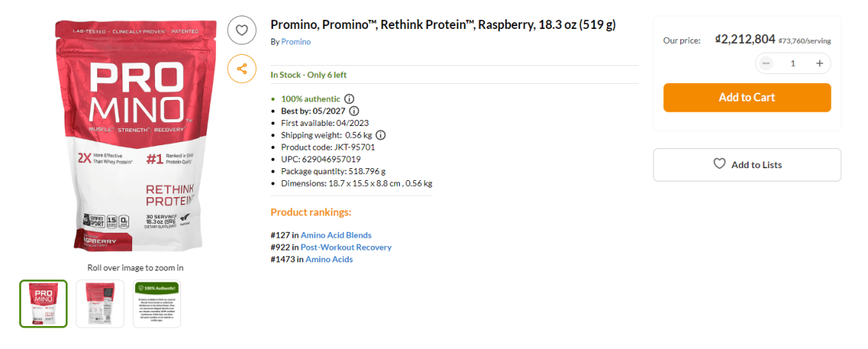Open Amino Acid Blends ranking link
Image resolution: width=868 pixels, height=349 pixels.
click(336, 236)
